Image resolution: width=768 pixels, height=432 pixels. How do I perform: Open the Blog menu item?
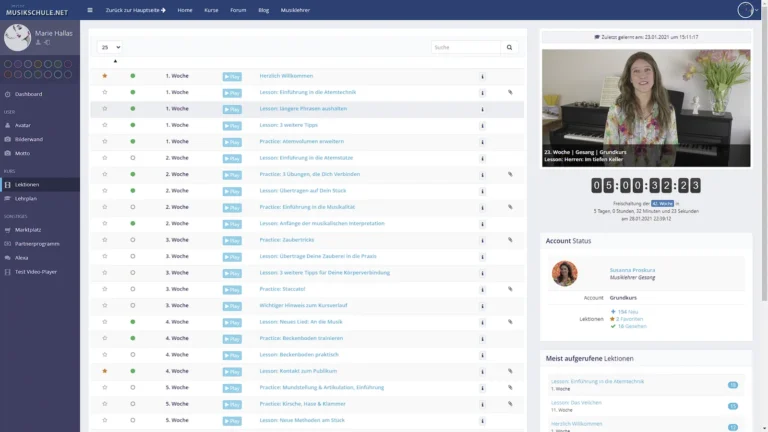264,10
